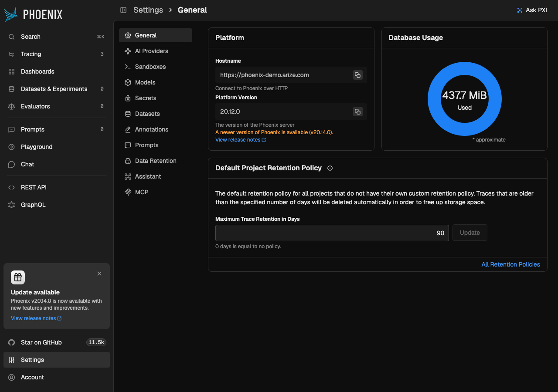Viewport: 558px width, 392px height.
Task: Click '0 days is equal to no policy.'
Action: click(x=248, y=247)
